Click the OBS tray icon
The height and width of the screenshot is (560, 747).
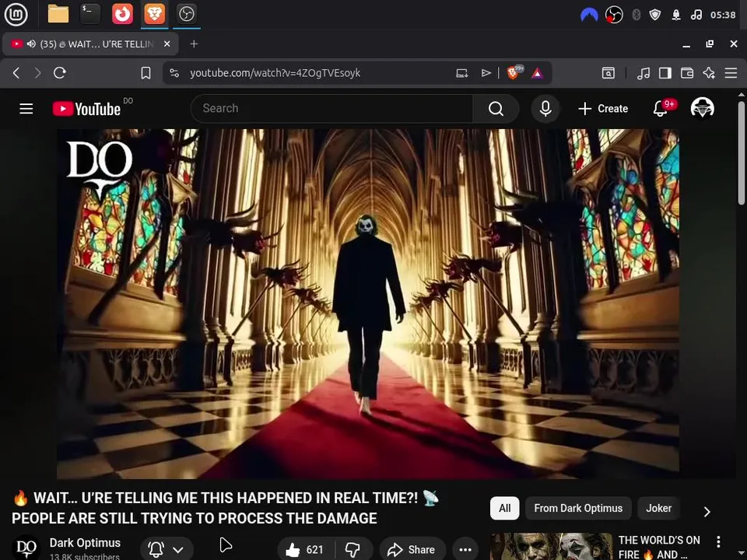[x=614, y=15]
